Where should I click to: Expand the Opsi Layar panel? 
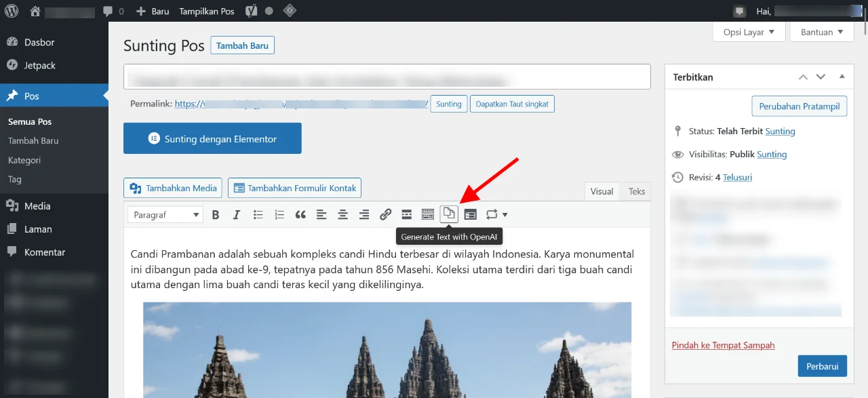click(x=749, y=32)
